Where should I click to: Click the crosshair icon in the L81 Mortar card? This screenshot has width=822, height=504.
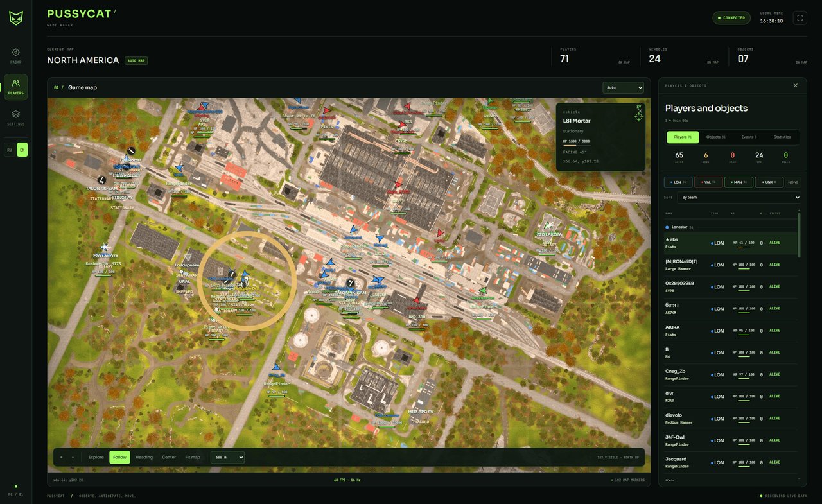coord(638,116)
